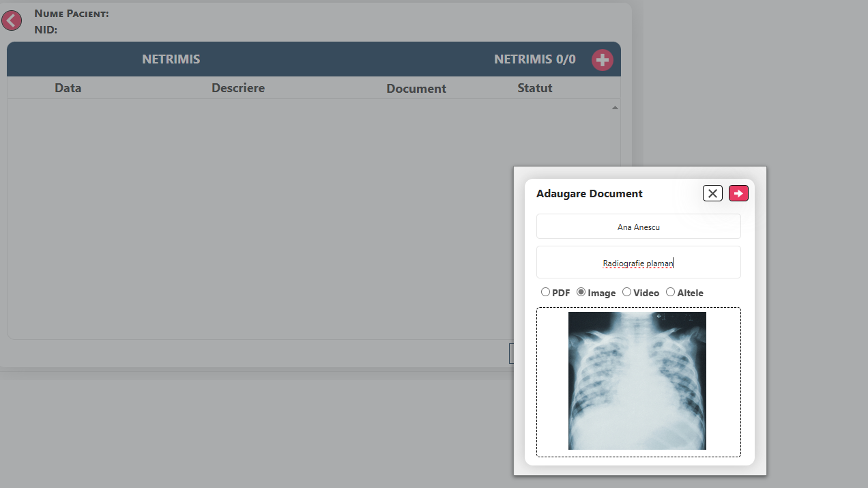Click the scrollbar up arrow

tap(615, 107)
